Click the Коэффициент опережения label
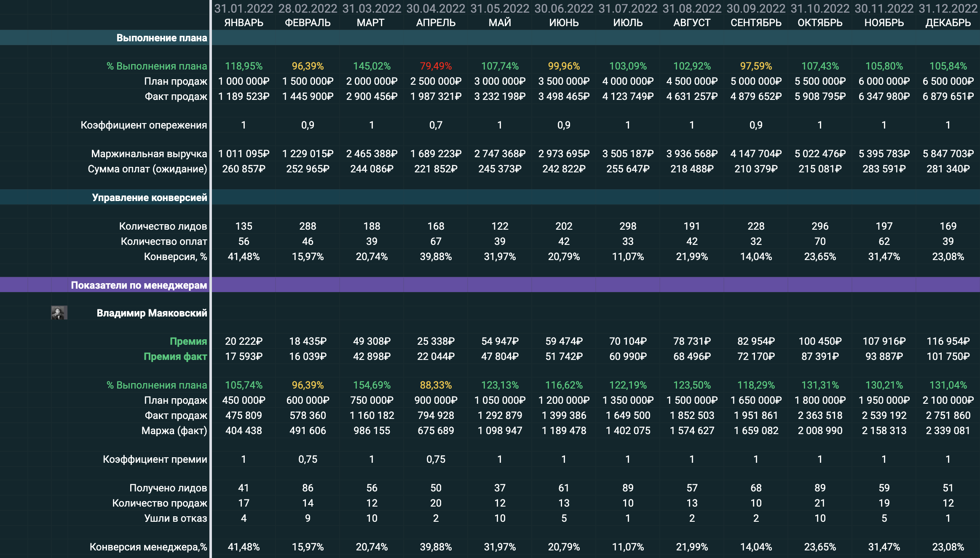Viewport: 980px width, 558px height. click(144, 125)
